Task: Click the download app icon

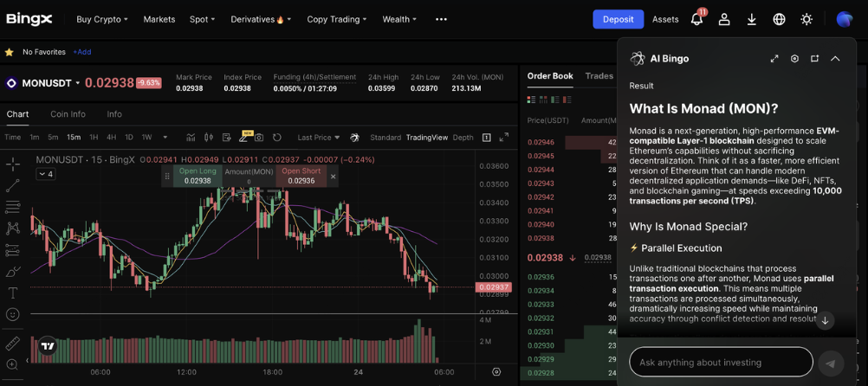Action: pyautogui.click(x=751, y=19)
